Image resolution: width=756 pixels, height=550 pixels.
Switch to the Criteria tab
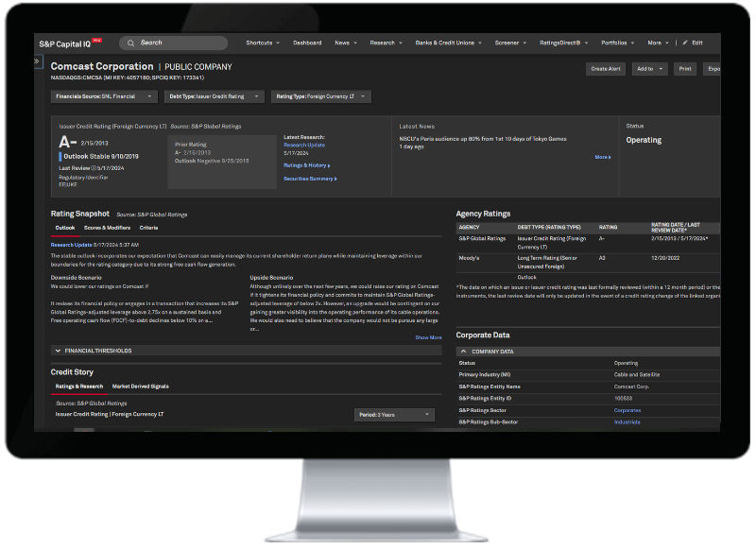coord(148,228)
